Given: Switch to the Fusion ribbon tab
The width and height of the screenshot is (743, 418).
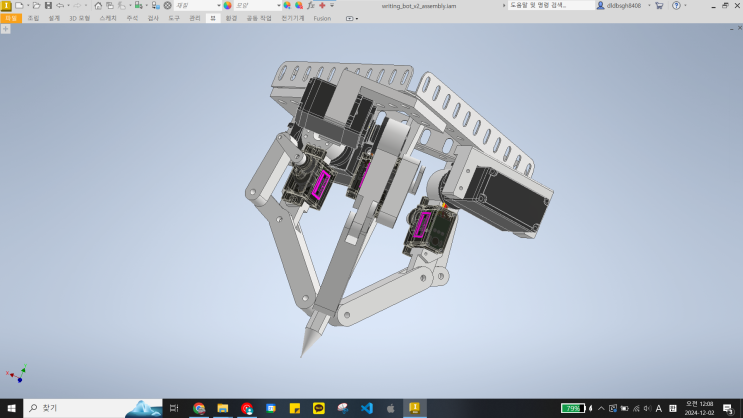Looking at the screenshot, I should 322,18.
